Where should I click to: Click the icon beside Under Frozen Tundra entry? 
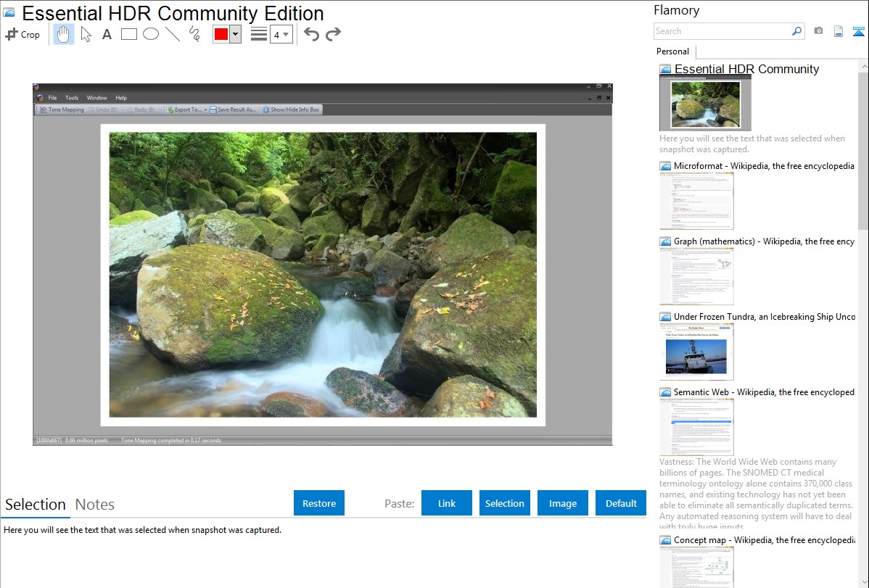pyautogui.click(x=665, y=317)
